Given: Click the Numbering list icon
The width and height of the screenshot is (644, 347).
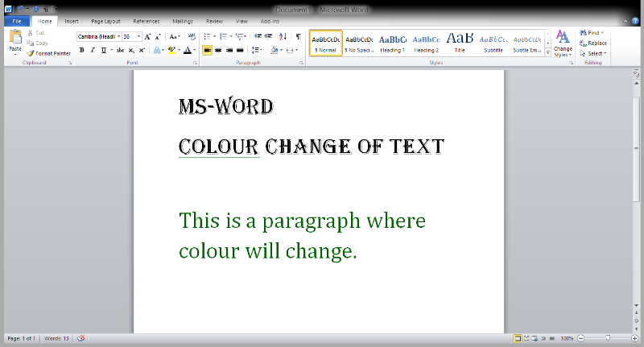Looking at the screenshot, I should click(x=224, y=36).
